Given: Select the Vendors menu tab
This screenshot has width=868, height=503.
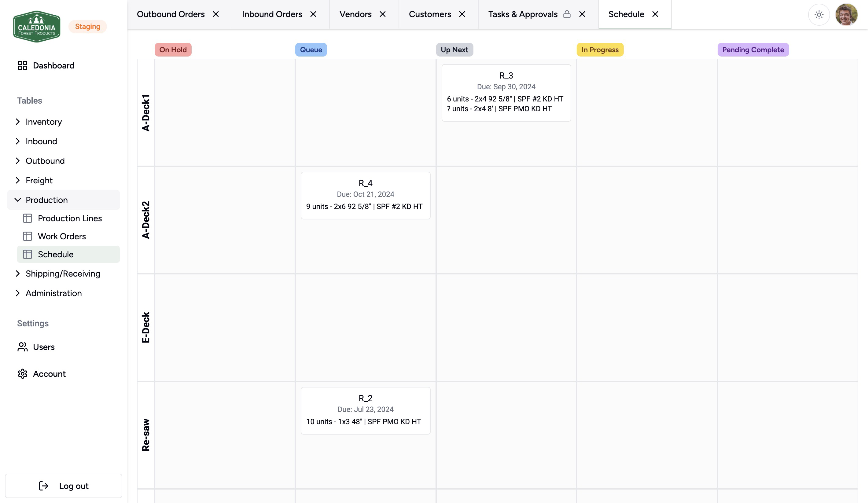Looking at the screenshot, I should point(355,14).
